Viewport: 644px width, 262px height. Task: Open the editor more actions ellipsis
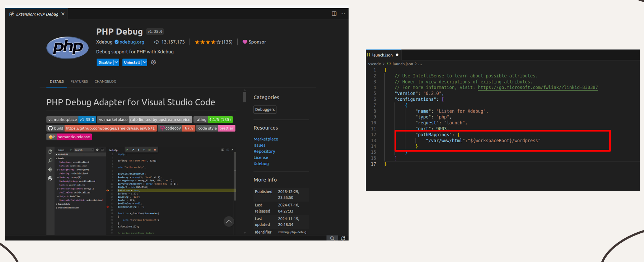click(x=343, y=14)
